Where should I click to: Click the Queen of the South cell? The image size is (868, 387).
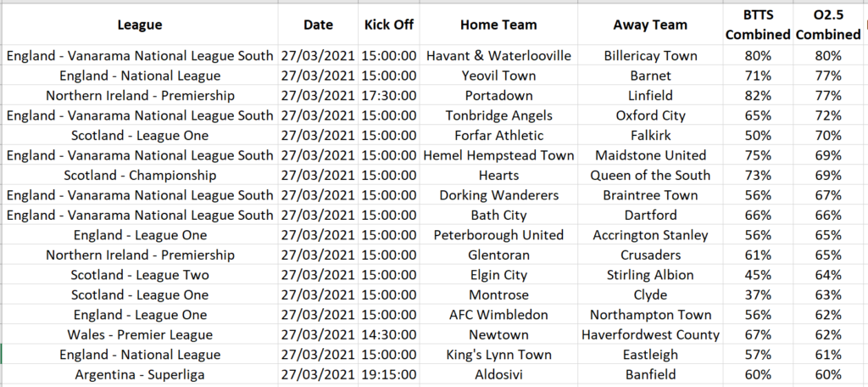tap(650, 175)
